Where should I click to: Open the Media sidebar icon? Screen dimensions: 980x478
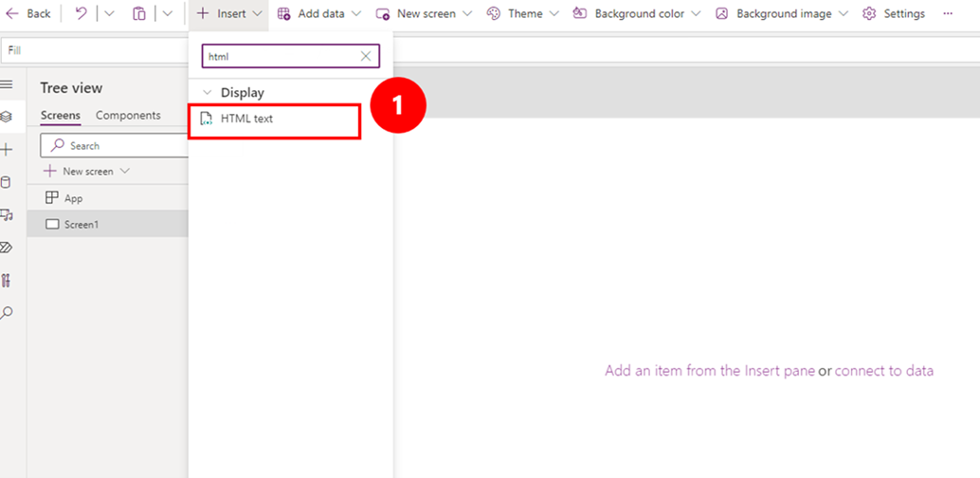[x=7, y=215]
